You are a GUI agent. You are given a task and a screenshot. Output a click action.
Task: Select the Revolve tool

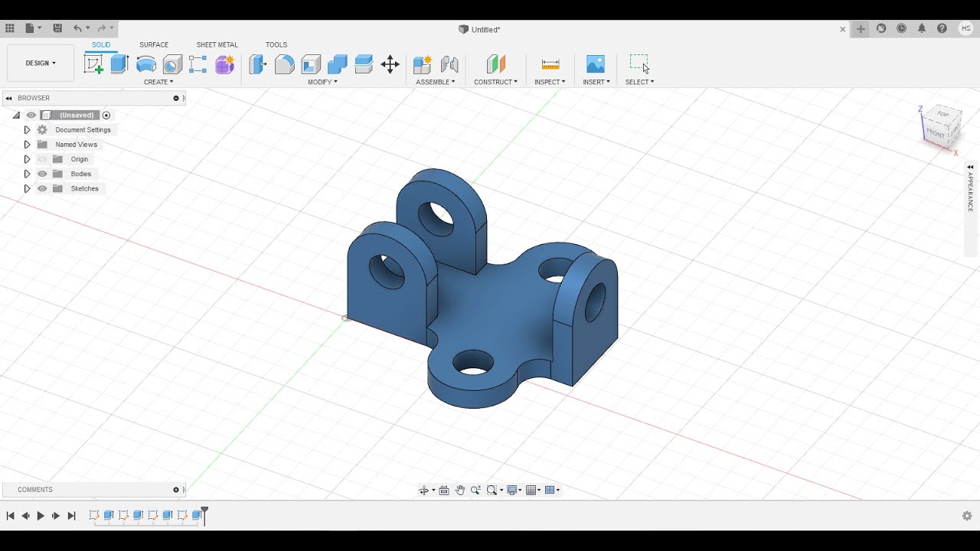click(146, 64)
